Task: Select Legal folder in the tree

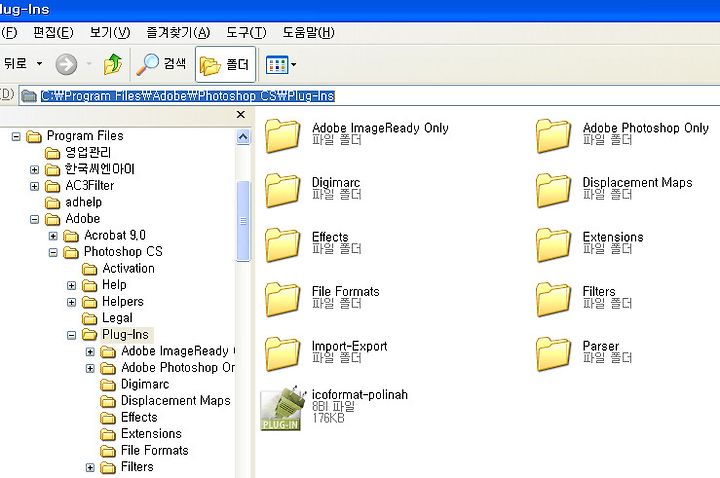Action: click(x=117, y=318)
